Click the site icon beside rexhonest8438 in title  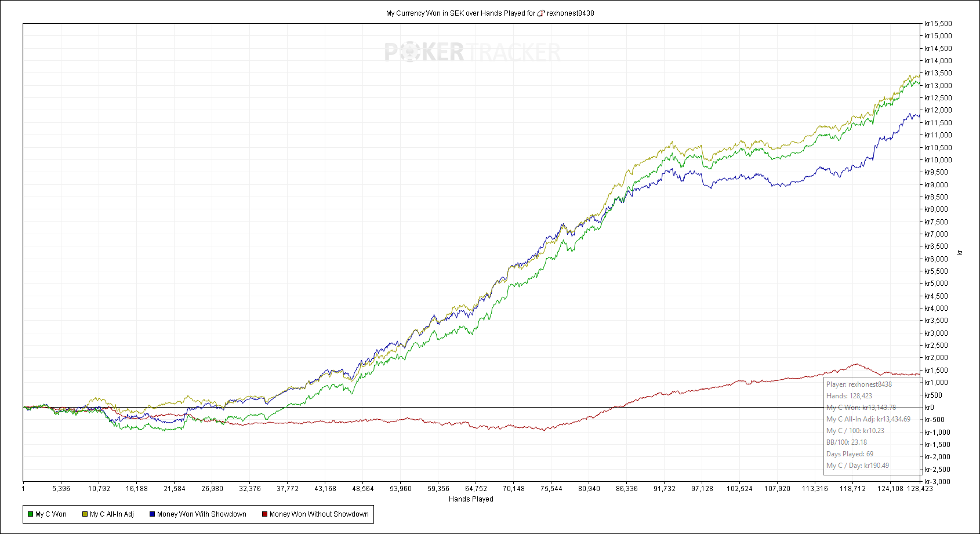click(x=540, y=13)
